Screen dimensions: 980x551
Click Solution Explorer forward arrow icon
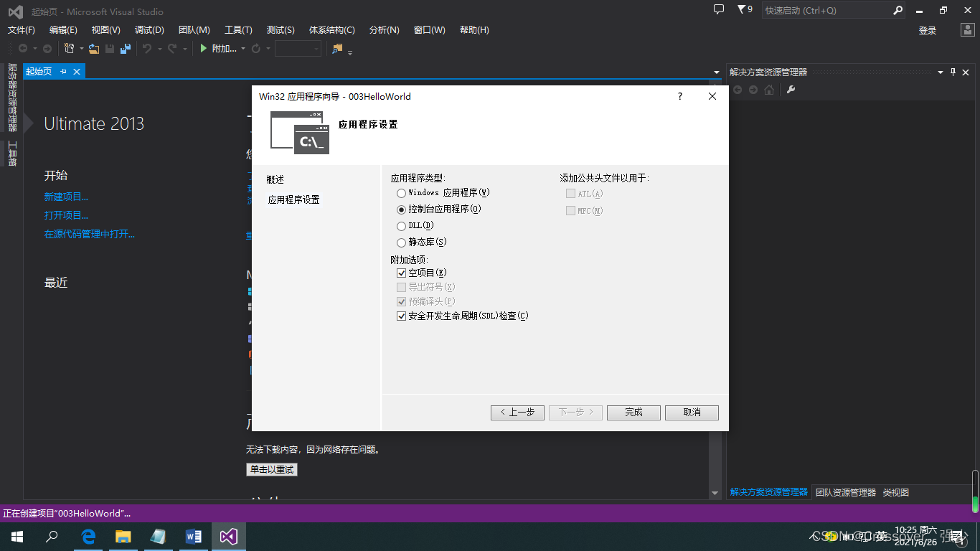pos(753,90)
